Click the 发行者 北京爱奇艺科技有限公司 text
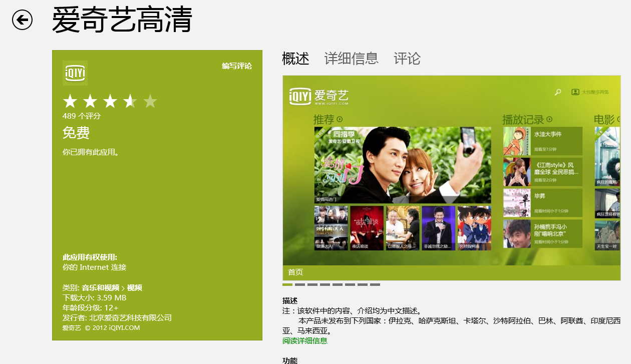 117,318
